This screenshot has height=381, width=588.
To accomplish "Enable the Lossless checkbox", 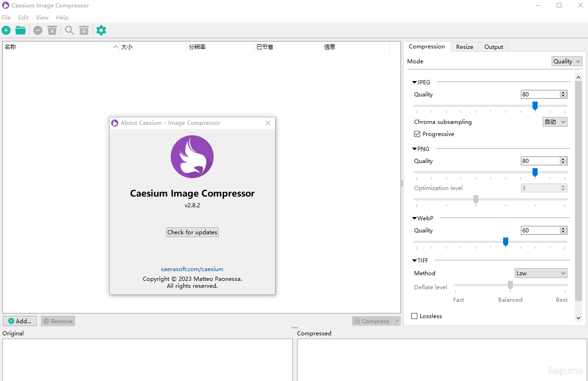I will pyautogui.click(x=415, y=316).
